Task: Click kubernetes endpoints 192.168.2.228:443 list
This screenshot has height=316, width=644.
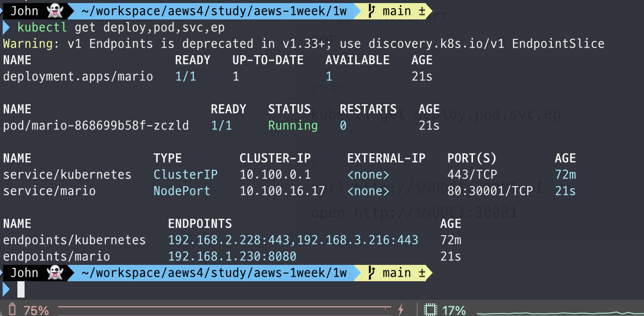Action: 293,240
